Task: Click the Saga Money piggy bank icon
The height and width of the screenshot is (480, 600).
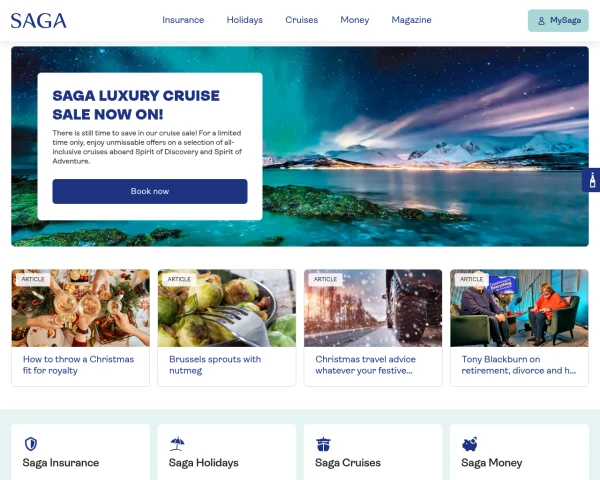Action: click(470, 444)
